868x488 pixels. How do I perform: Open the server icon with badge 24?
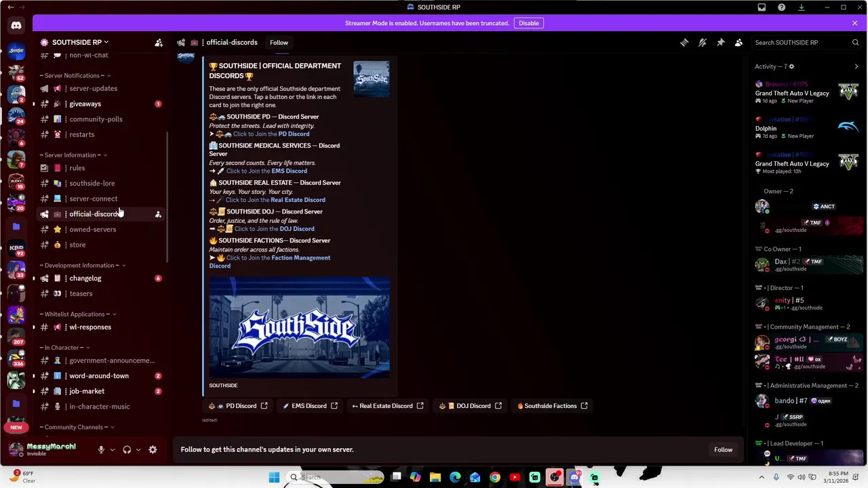[x=16, y=115]
